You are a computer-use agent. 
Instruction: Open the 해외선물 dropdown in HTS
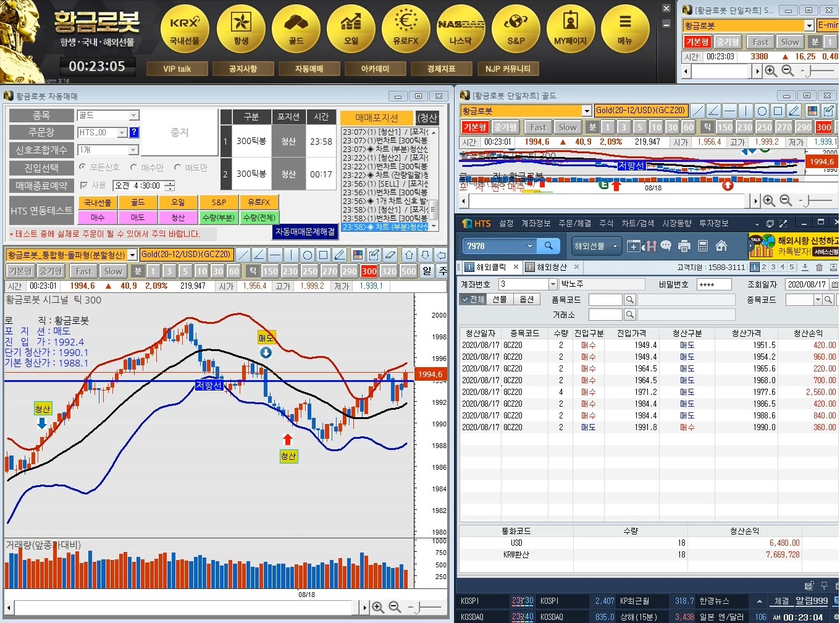[596, 246]
